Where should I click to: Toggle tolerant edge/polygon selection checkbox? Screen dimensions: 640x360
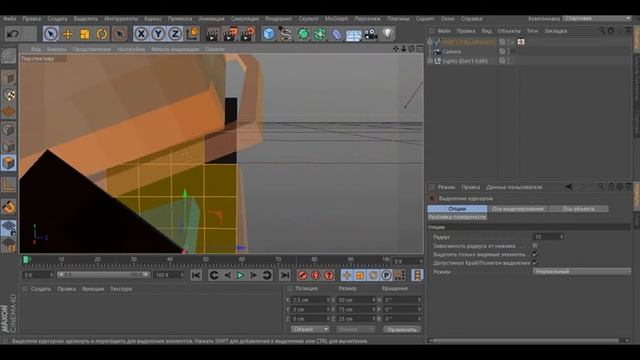coord(535,263)
